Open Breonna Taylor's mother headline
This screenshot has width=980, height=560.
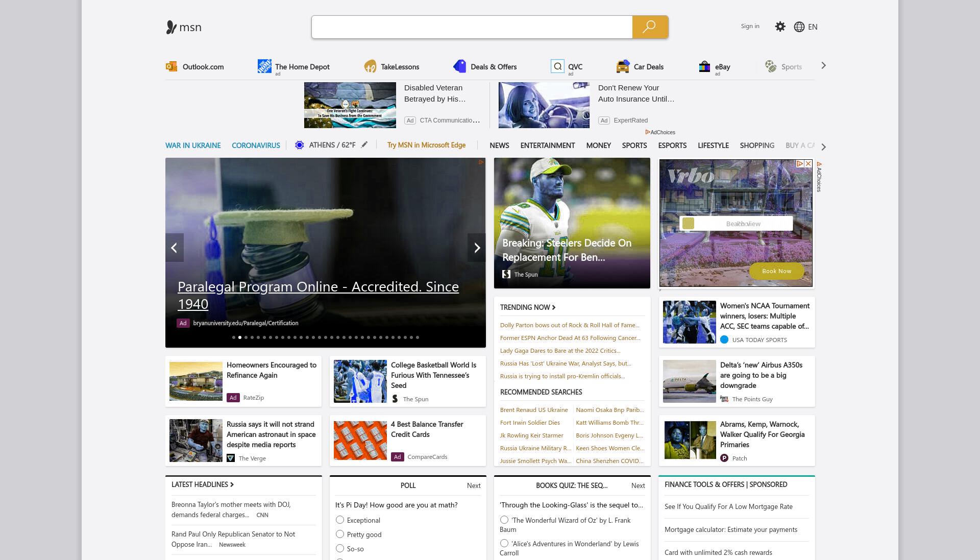[x=231, y=509]
